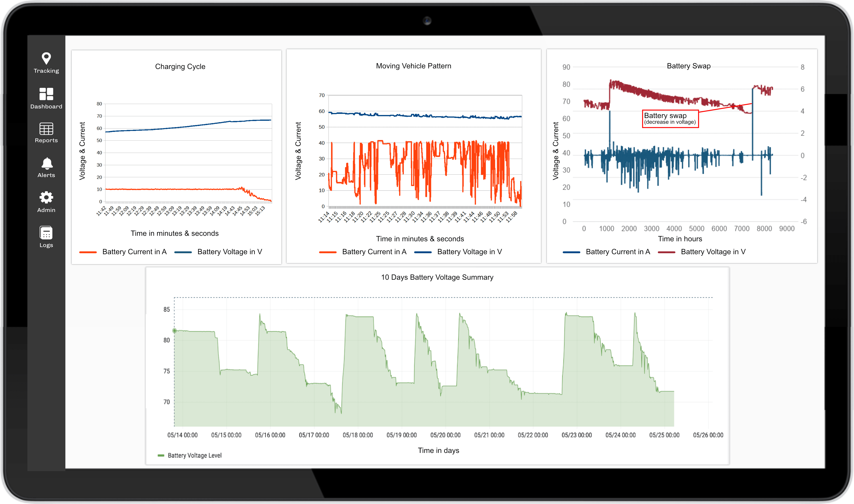Click the Admin gear icon
The width and height of the screenshot is (854, 504).
coord(46,198)
